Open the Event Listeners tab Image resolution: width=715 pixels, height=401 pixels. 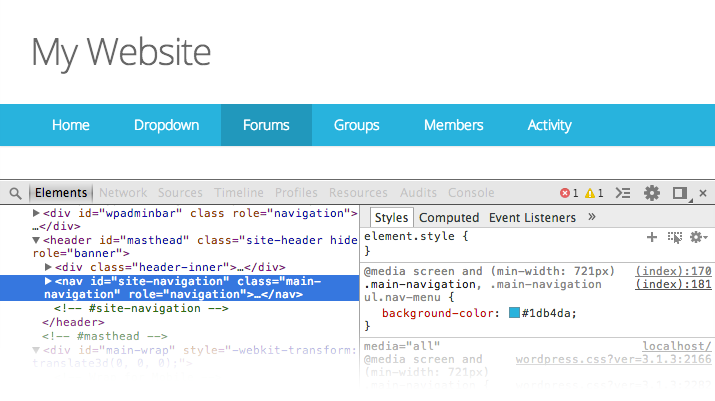[x=532, y=217]
